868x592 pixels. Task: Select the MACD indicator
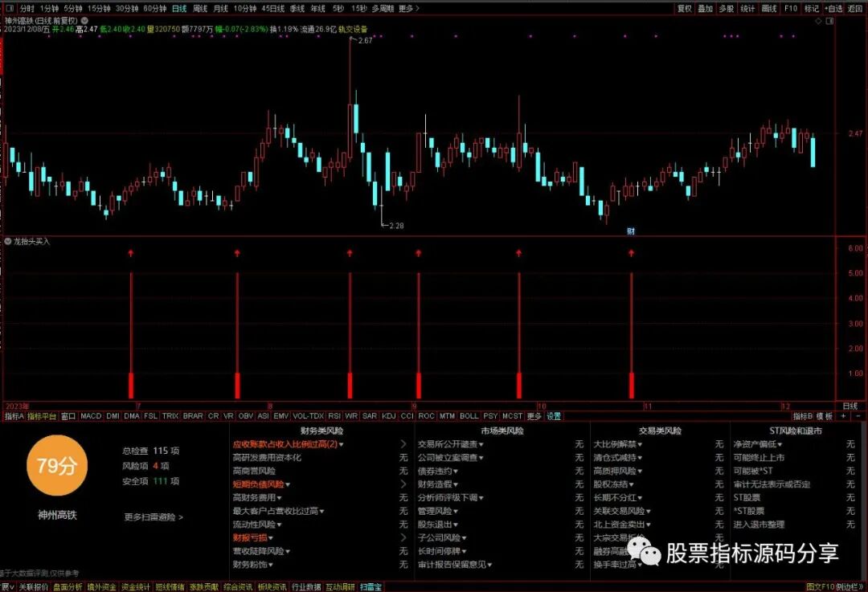pyautogui.click(x=91, y=415)
